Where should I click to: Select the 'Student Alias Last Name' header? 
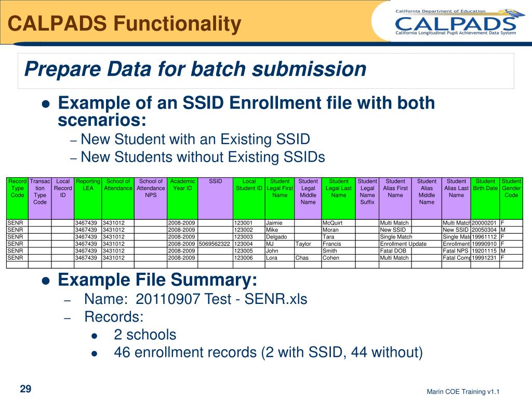point(456,198)
